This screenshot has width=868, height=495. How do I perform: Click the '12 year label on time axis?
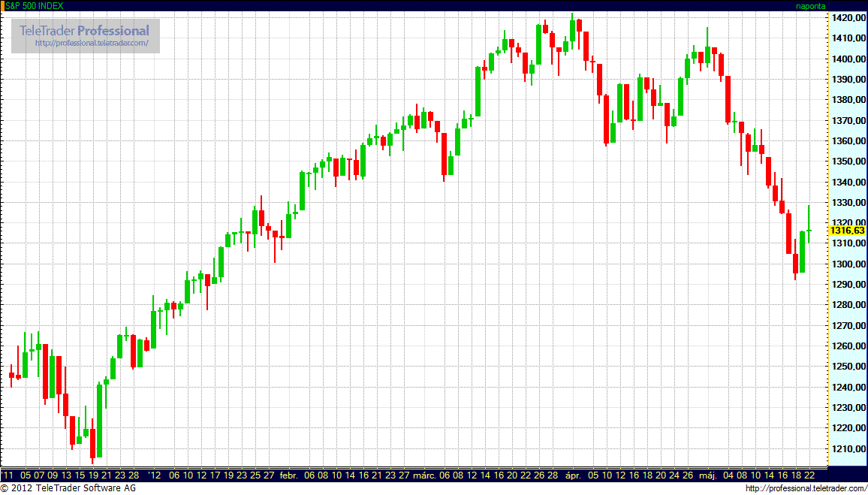155,475
